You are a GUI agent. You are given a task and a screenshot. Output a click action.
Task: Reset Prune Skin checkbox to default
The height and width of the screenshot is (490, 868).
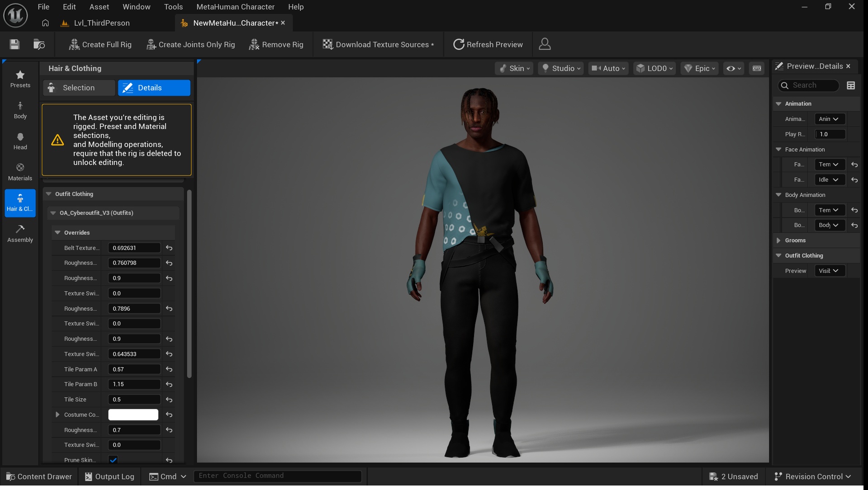pos(169,460)
